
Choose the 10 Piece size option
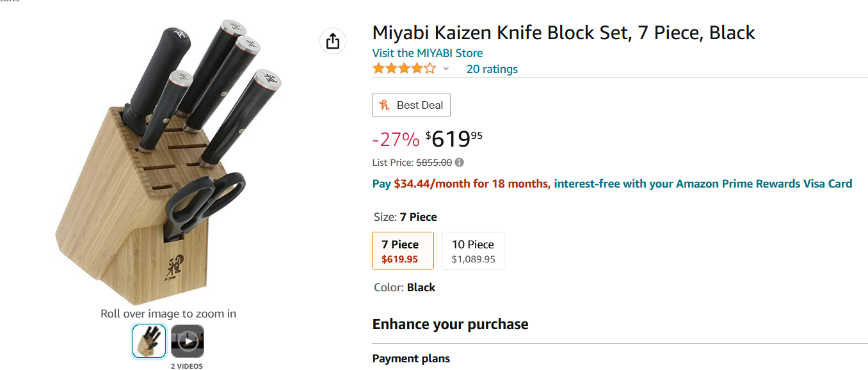point(473,250)
